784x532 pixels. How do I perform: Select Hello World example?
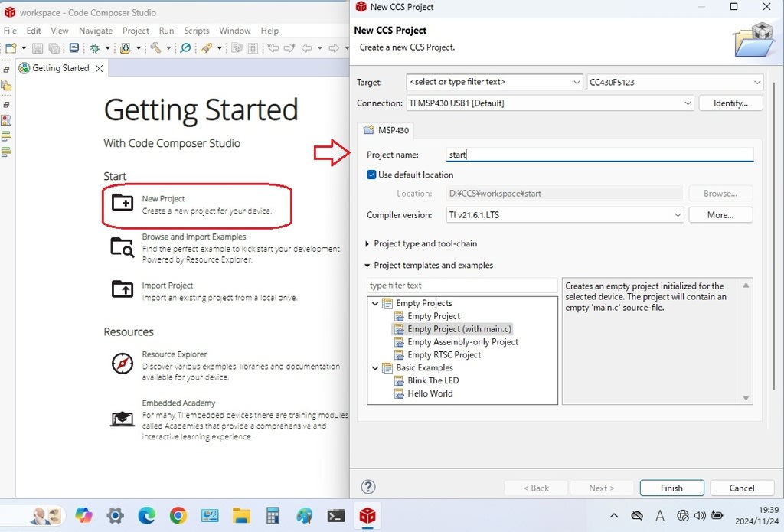tap(430, 393)
